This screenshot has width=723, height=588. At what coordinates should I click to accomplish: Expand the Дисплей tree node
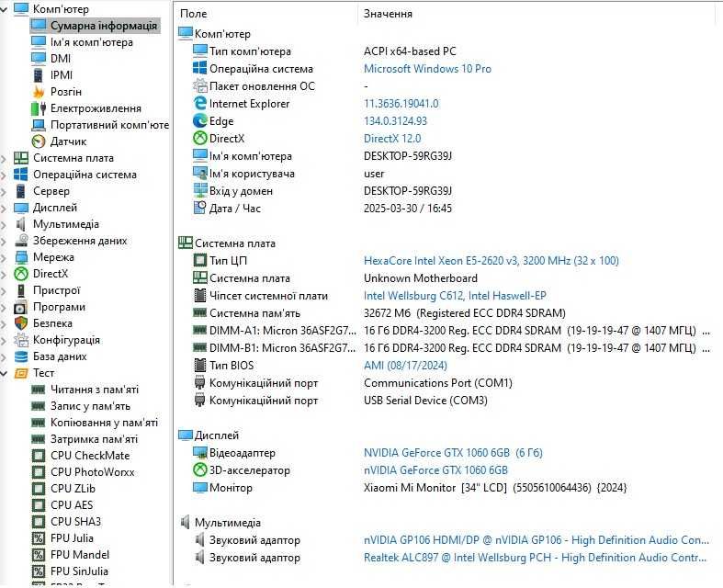pos(4,208)
